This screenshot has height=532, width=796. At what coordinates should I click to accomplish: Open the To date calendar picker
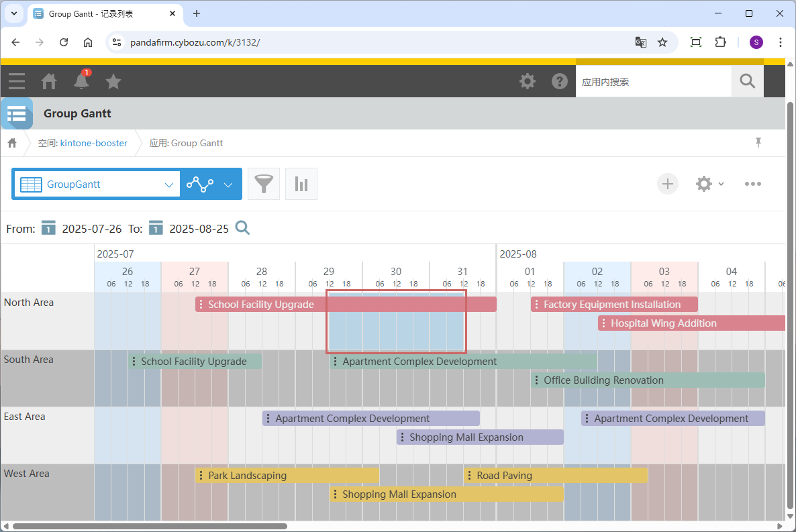(x=156, y=228)
